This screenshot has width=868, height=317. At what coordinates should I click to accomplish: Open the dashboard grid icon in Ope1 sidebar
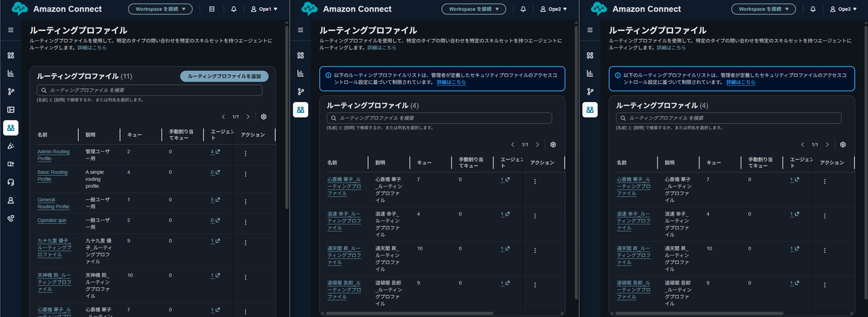pos(10,56)
